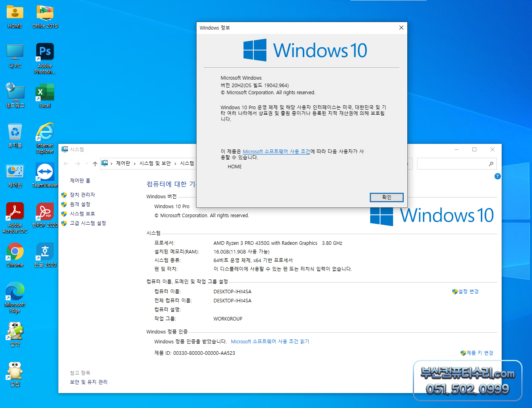Click Microsoft 소프트웨어 사용 조건 link in dialog
The height and width of the screenshot is (408, 532).
tap(276, 151)
